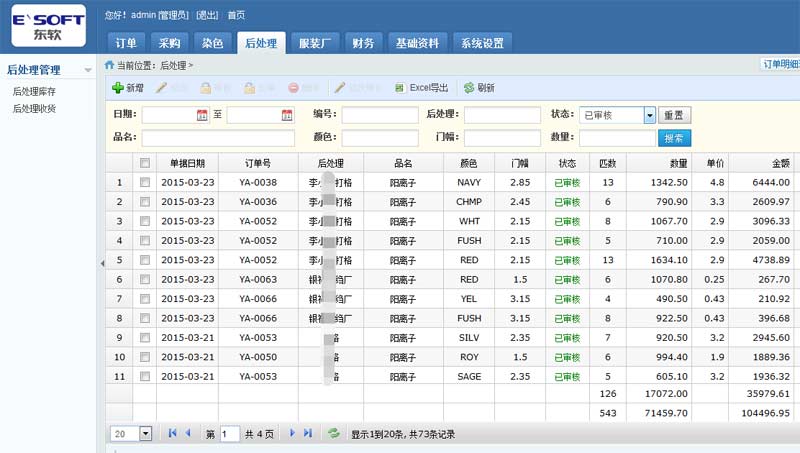The height and width of the screenshot is (453, 800).
Task: Check the row for YA-0036 CHMP
Action: point(145,202)
